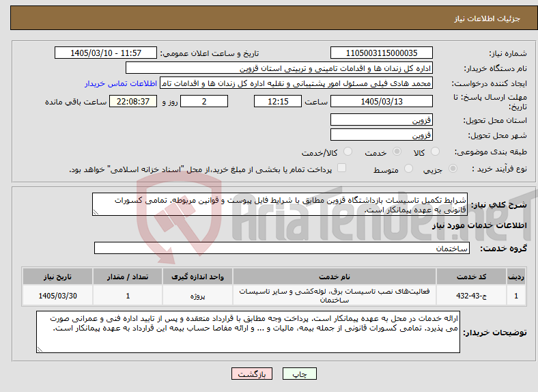538x392 pixels.
Task: Open the اطلاعات تماس خریدار link
Action: [x=121, y=83]
